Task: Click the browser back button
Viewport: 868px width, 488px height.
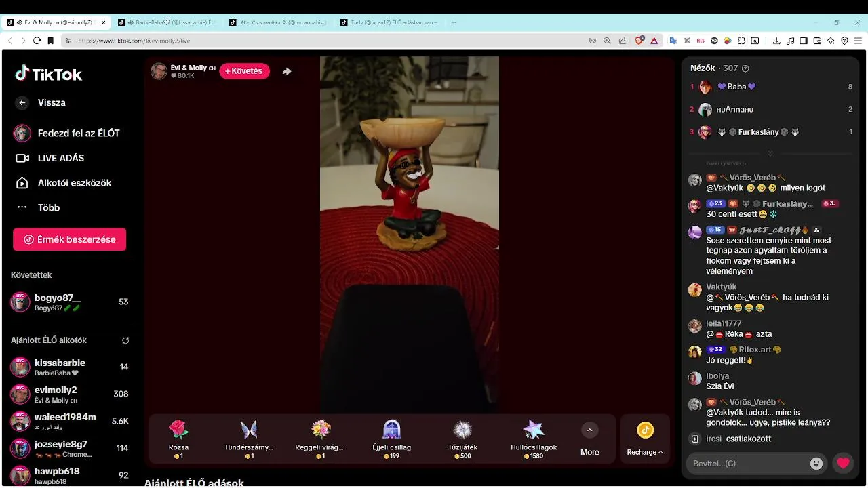Action: coord(9,41)
